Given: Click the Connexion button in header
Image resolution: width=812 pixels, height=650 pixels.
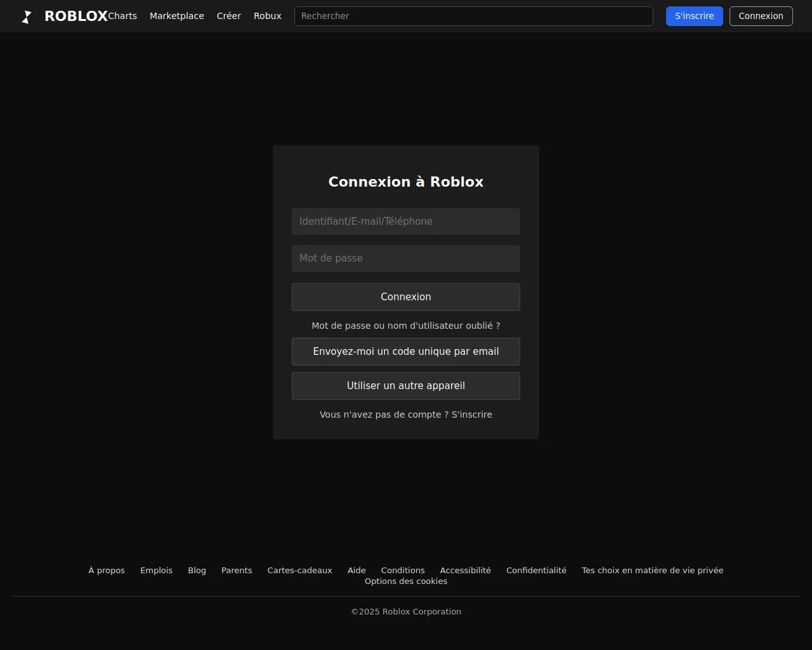Looking at the screenshot, I should 761,16.
